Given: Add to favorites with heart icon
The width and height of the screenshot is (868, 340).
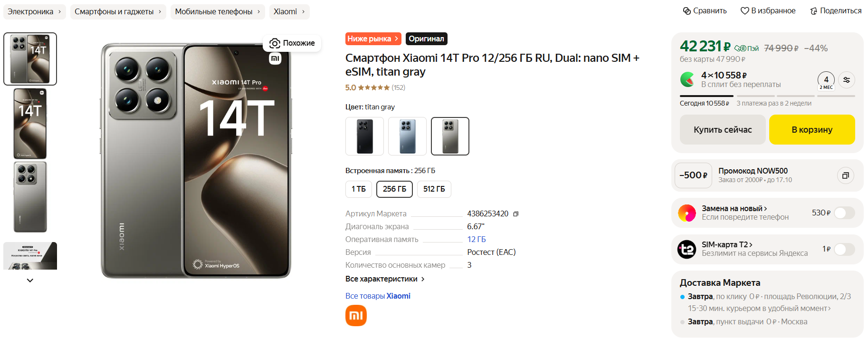Looking at the screenshot, I should click(x=744, y=11).
